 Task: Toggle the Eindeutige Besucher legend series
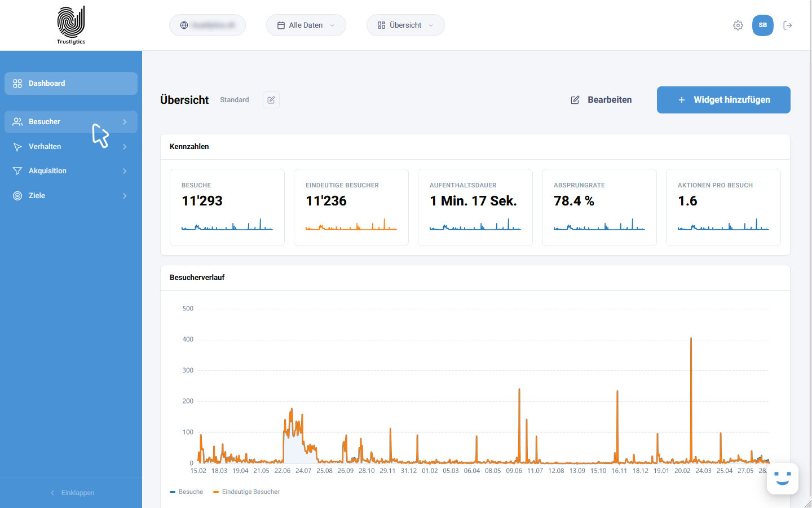246,492
